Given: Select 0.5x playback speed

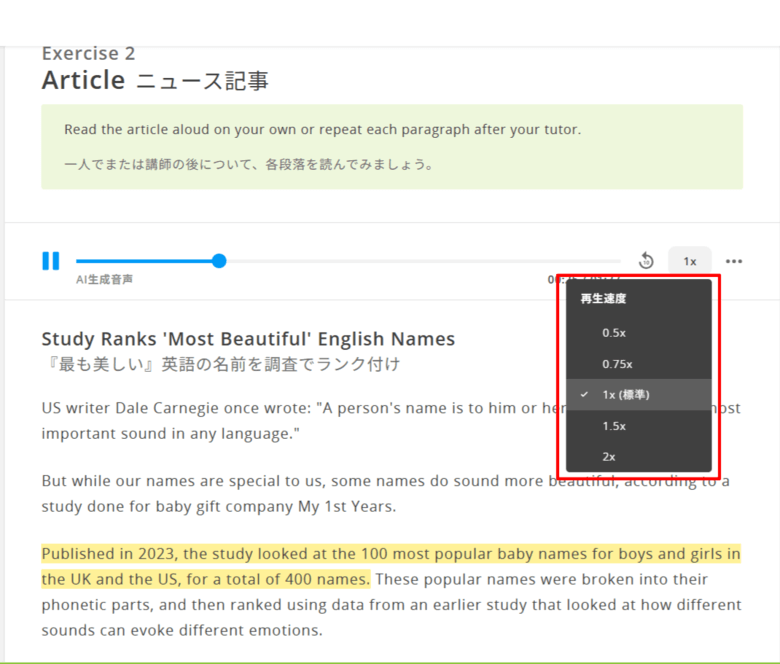Looking at the screenshot, I should click(614, 332).
